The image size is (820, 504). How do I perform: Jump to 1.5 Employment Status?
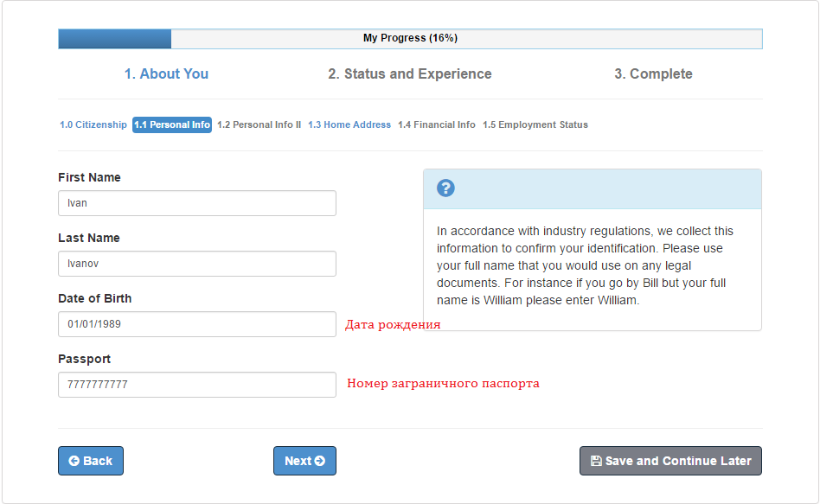click(535, 125)
